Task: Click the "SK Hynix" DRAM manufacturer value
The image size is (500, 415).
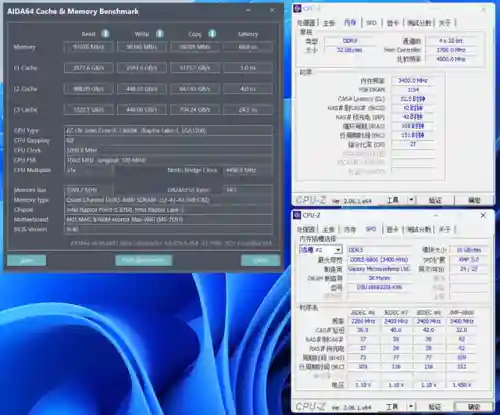Action: pyautogui.click(x=379, y=278)
